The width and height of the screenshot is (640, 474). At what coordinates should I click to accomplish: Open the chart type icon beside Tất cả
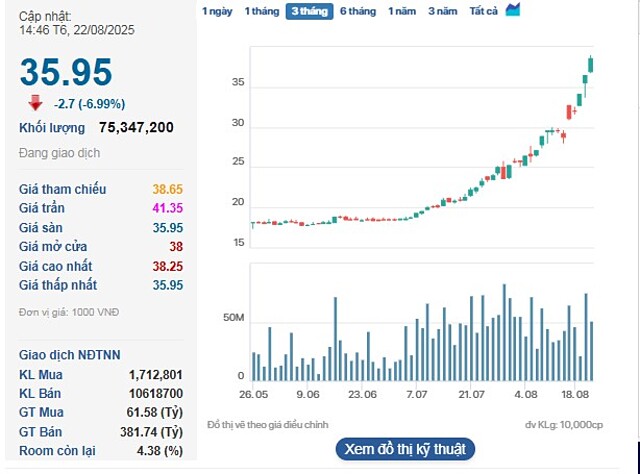[513, 10]
